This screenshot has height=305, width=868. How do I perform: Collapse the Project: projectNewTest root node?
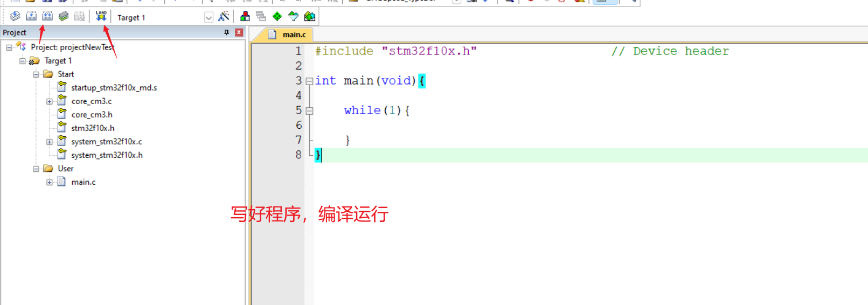(x=9, y=47)
